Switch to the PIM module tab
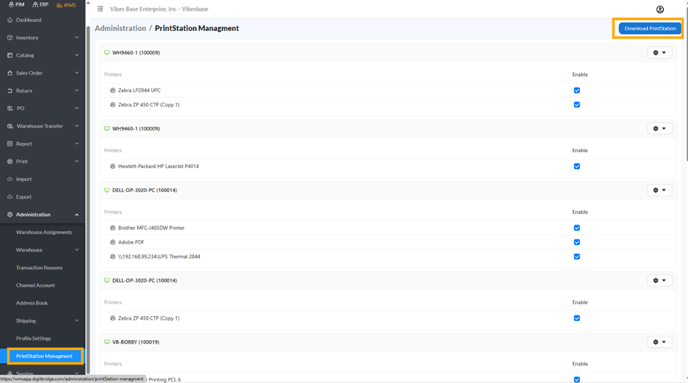The image size is (688, 383). click(17, 4)
